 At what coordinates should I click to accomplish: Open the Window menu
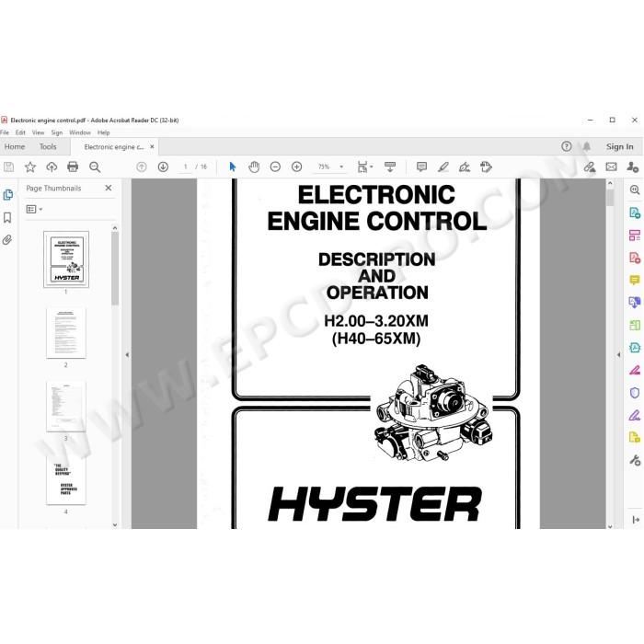pyautogui.click(x=80, y=132)
